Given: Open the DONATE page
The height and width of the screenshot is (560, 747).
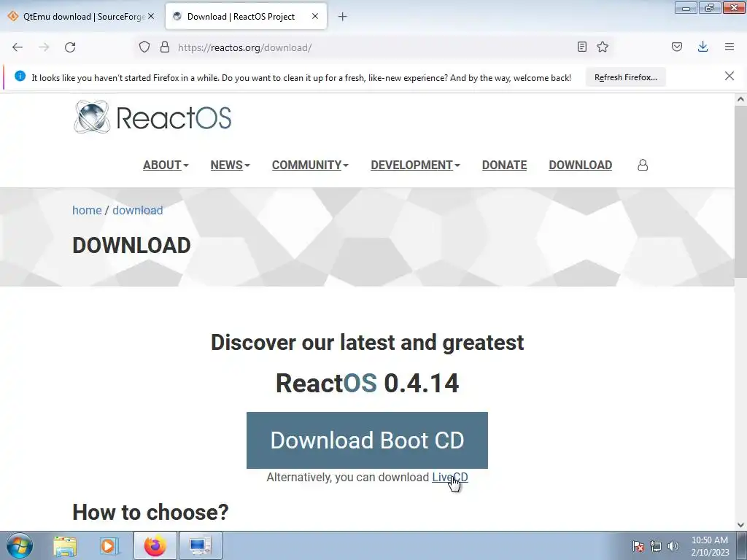Looking at the screenshot, I should point(505,165).
